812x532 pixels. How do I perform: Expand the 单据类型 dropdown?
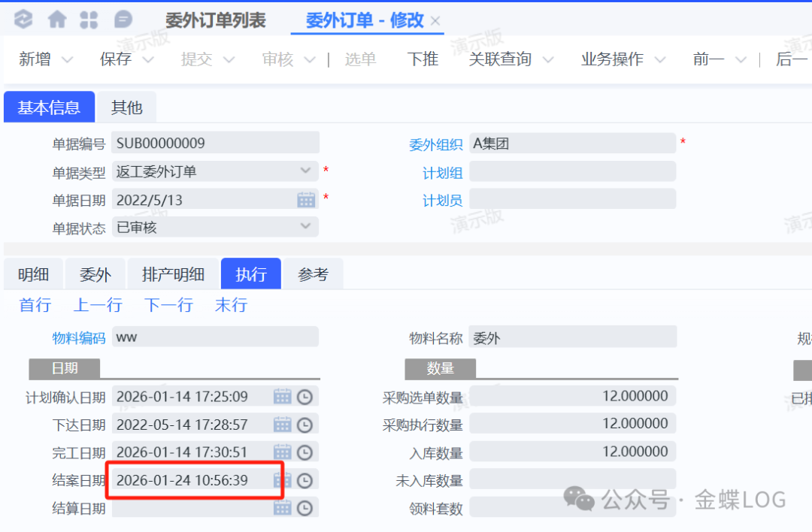pos(305,171)
